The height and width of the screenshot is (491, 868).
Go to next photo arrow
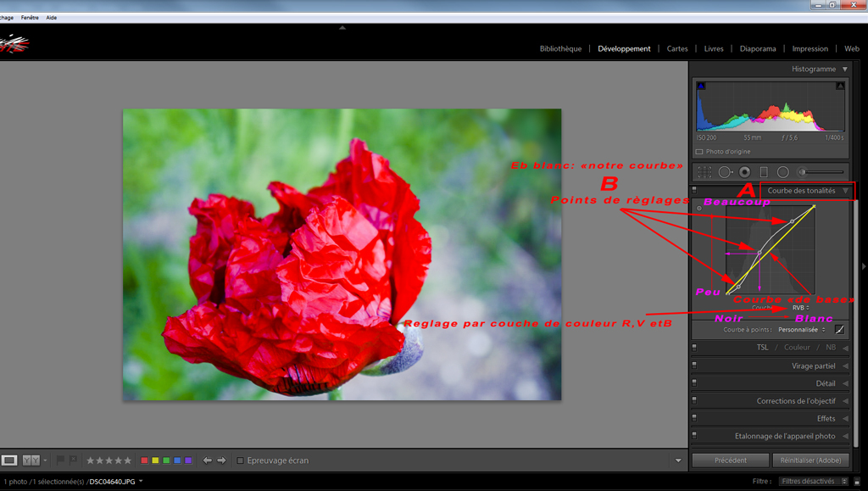221,460
